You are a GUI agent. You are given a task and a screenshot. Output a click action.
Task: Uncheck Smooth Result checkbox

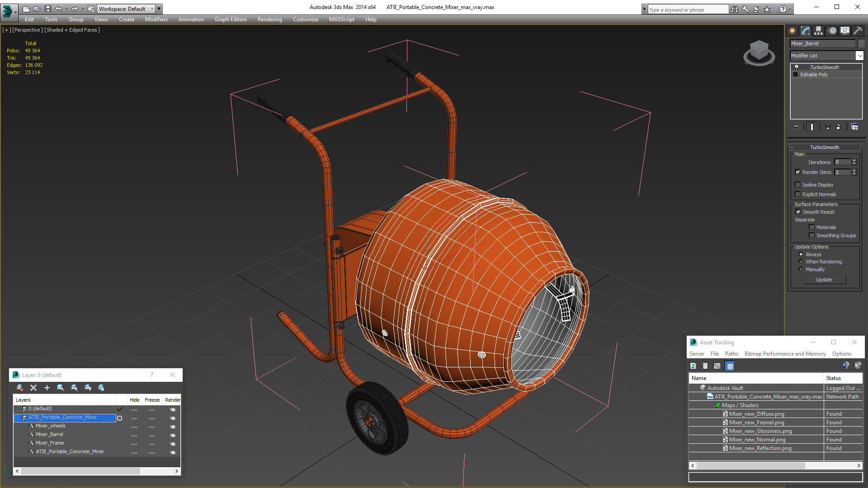[798, 212]
